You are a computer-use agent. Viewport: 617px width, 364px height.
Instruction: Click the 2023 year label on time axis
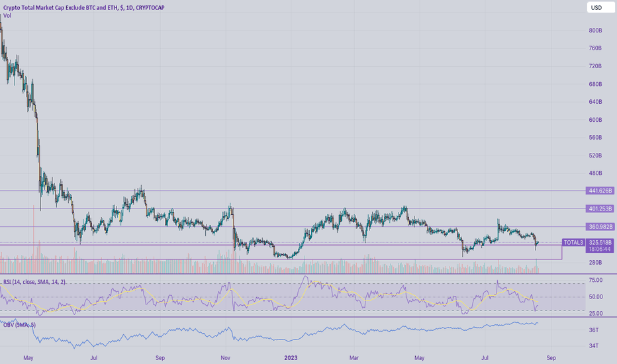coord(291,357)
